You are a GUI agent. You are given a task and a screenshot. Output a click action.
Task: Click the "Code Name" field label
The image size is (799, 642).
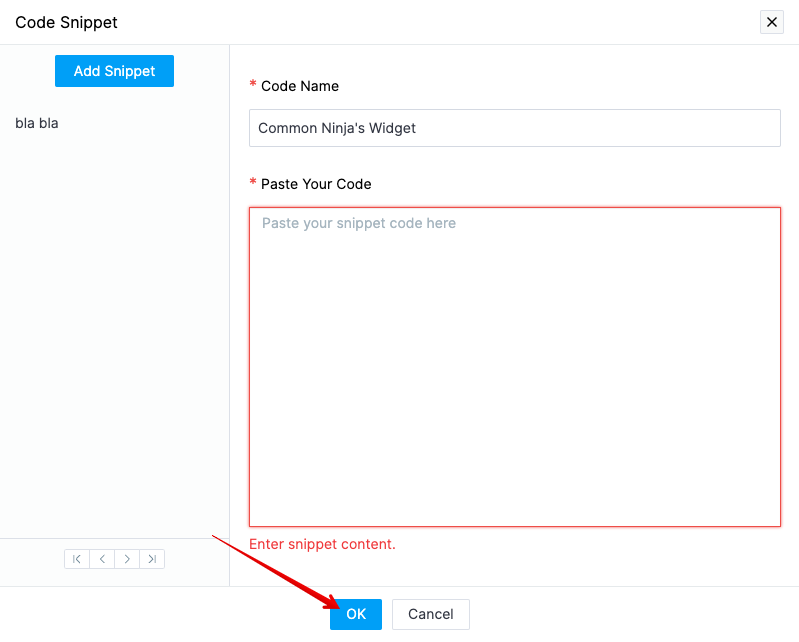pyautogui.click(x=300, y=86)
